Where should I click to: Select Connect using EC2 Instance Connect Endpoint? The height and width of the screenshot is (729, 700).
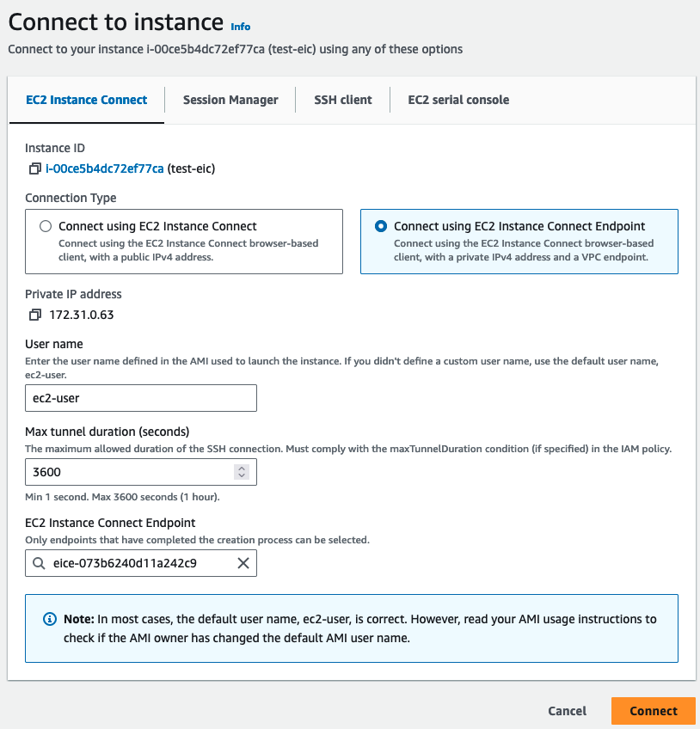(381, 226)
